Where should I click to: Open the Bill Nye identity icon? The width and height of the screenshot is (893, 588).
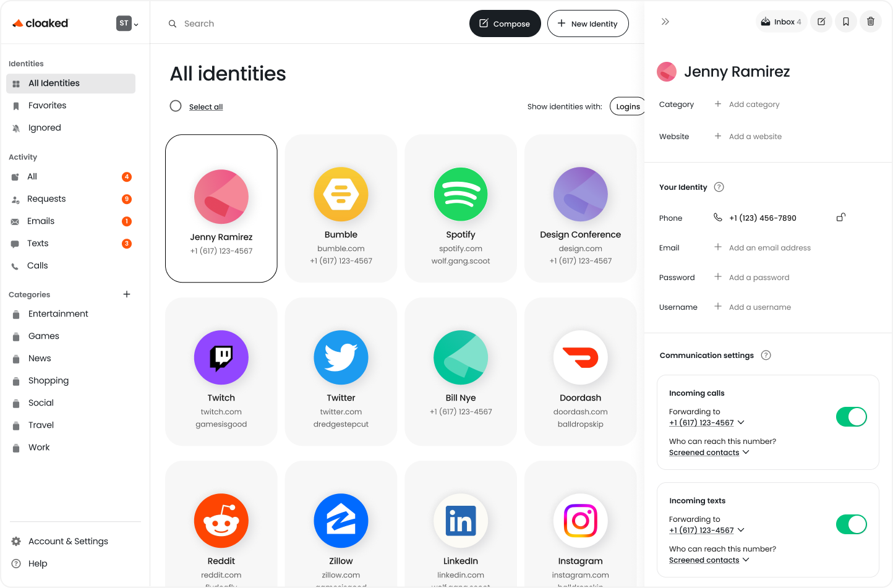click(x=461, y=357)
